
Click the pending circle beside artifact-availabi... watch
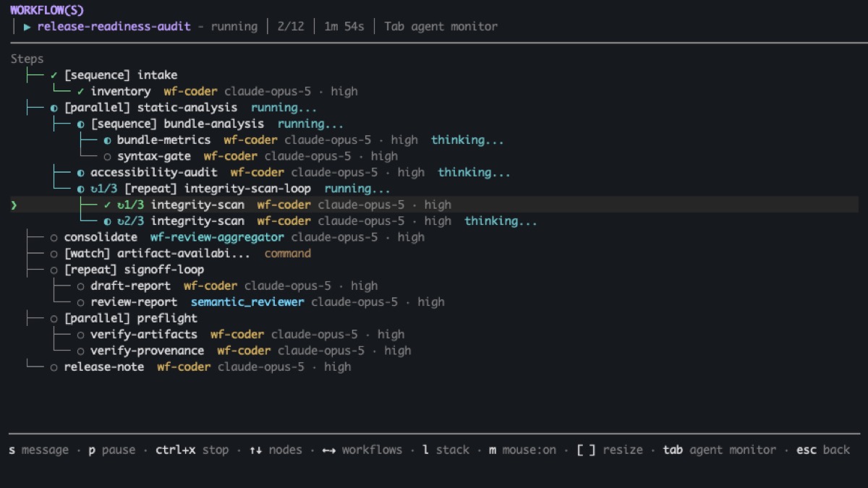(x=54, y=254)
